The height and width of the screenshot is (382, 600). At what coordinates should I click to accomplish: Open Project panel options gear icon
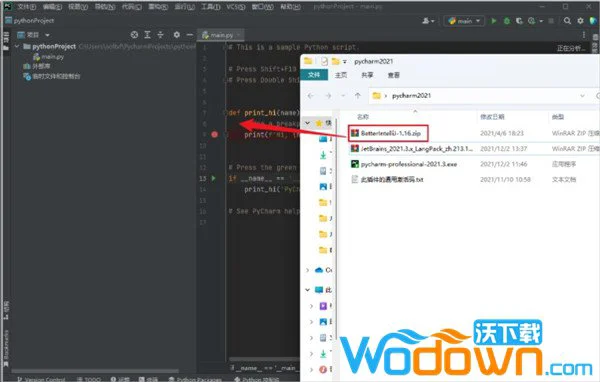point(176,35)
